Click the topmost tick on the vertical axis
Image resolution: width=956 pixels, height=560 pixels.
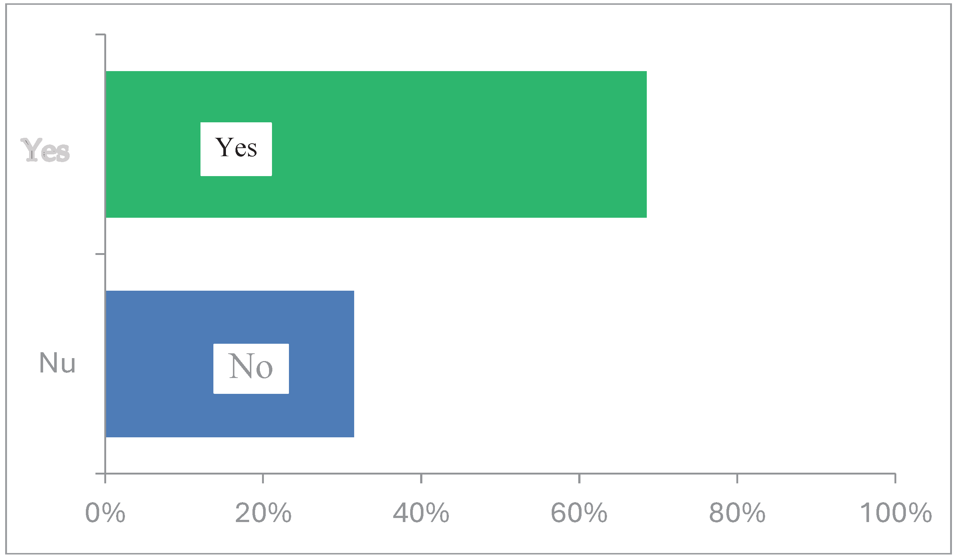(x=100, y=35)
